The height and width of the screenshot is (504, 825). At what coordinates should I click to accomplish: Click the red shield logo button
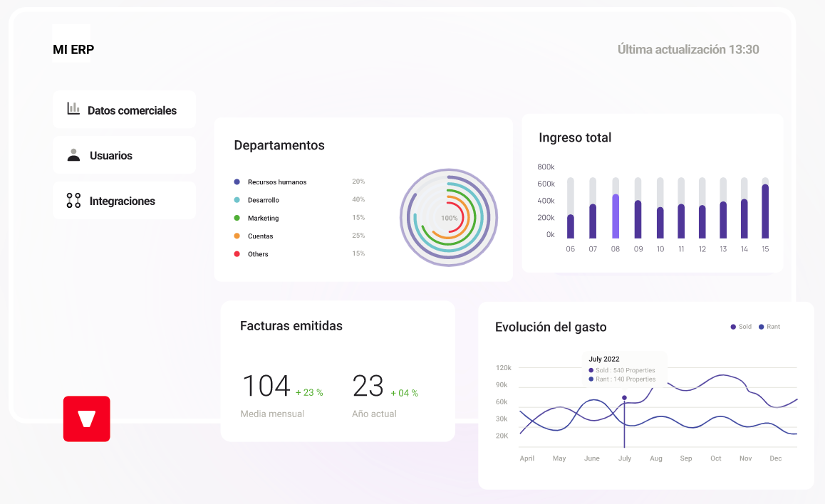pyautogui.click(x=87, y=419)
